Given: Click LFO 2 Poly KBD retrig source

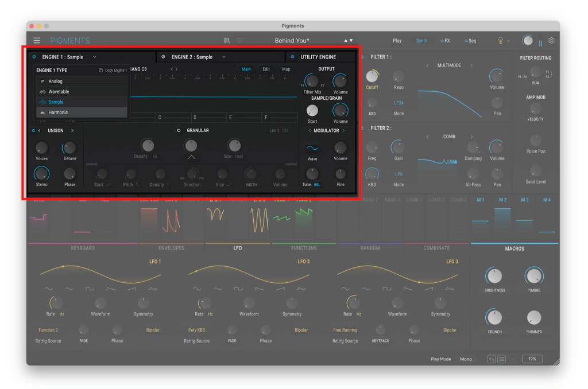Looking at the screenshot, I should pos(196,330).
